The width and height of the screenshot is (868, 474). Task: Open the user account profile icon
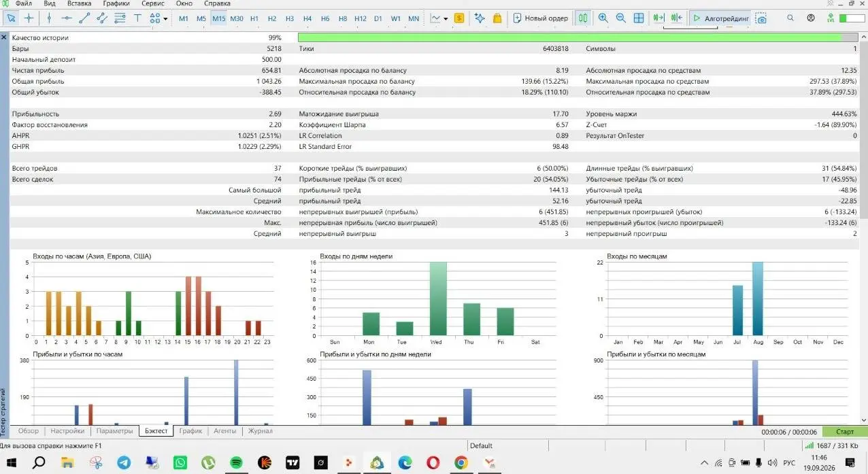(x=811, y=18)
